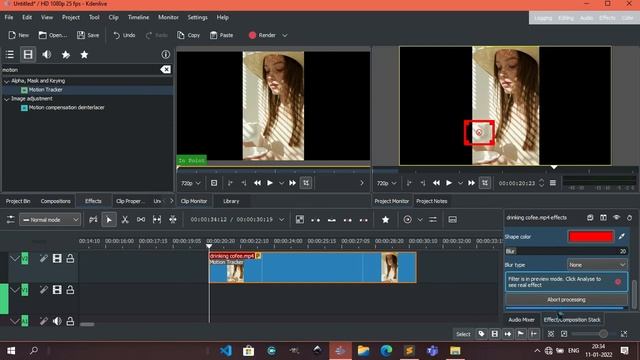The height and width of the screenshot is (360, 640).
Task: Adjust the Blur value slider
Action: (566, 251)
